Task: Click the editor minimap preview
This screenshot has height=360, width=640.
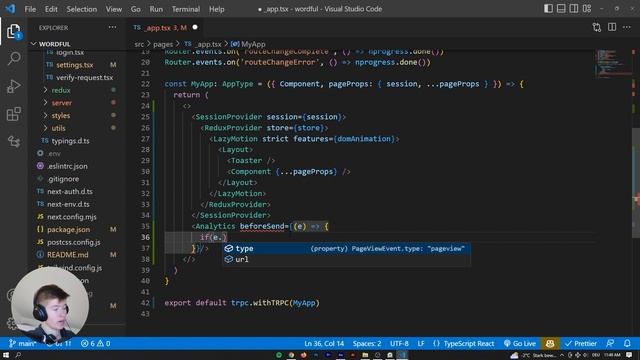Action: 612,63
